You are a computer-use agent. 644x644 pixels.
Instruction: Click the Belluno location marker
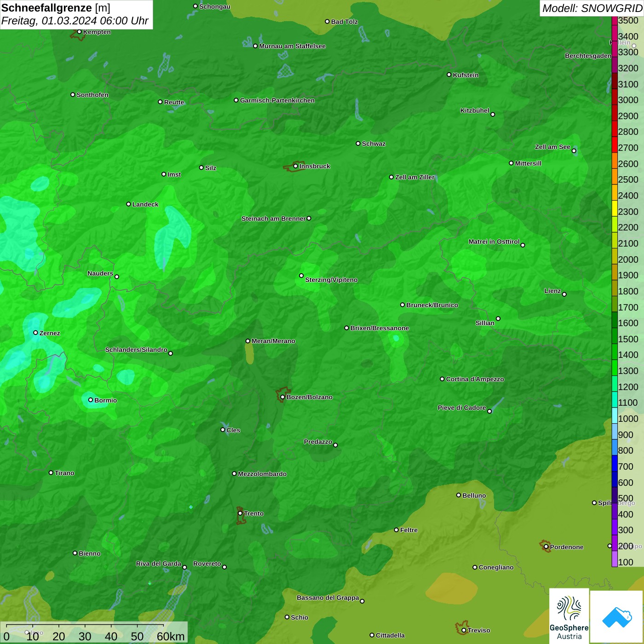tap(458, 495)
